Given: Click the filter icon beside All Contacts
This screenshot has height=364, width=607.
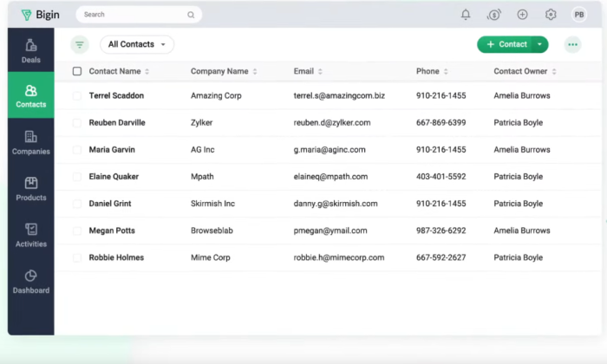Looking at the screenshot, I should 80,44.
